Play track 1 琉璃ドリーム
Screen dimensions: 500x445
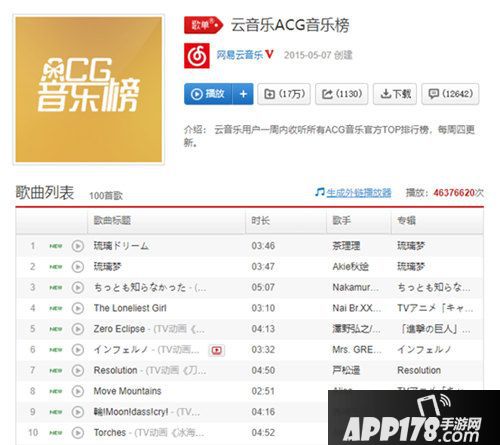point(78,246)
